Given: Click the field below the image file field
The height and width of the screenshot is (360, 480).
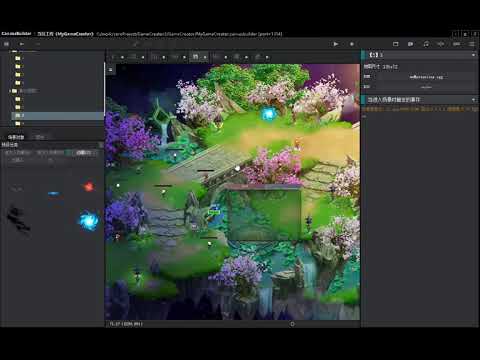Looking at the screenshot, I should click(426, 87).
